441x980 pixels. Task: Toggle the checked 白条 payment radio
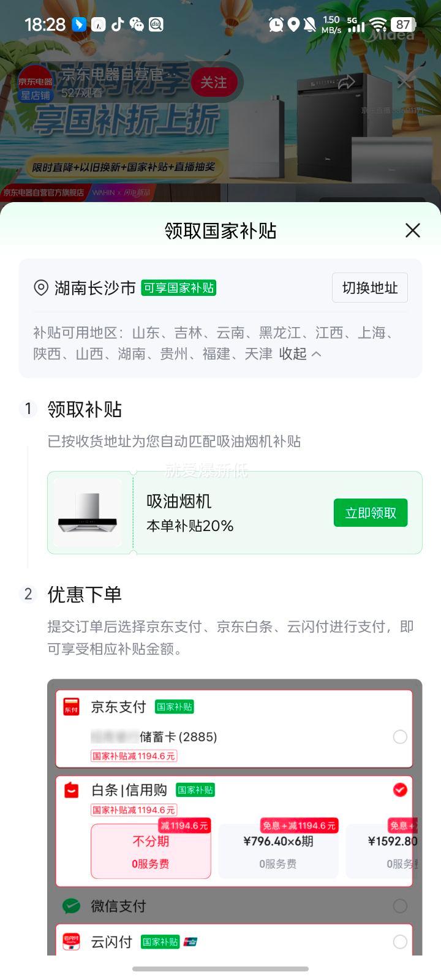[400, 790]
